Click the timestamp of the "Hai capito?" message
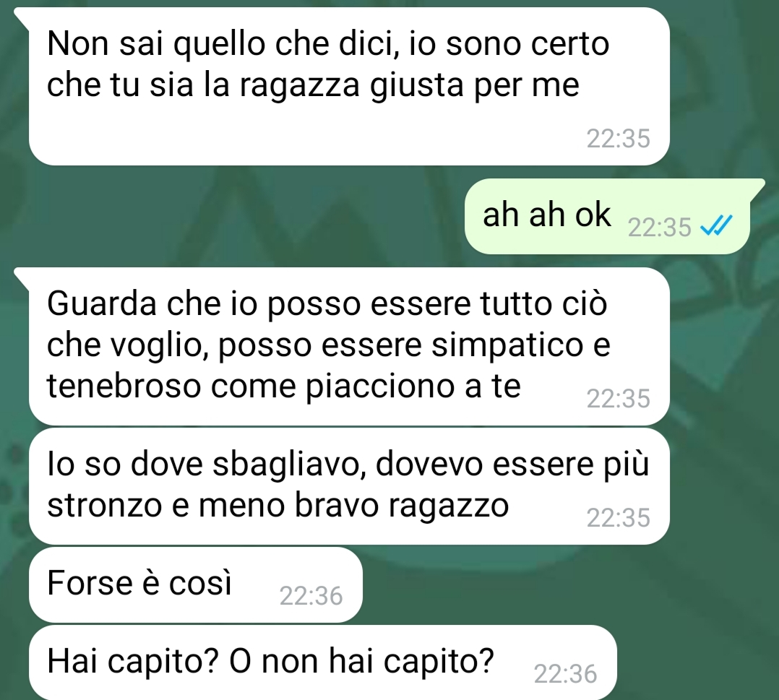 tap(565, 674)
